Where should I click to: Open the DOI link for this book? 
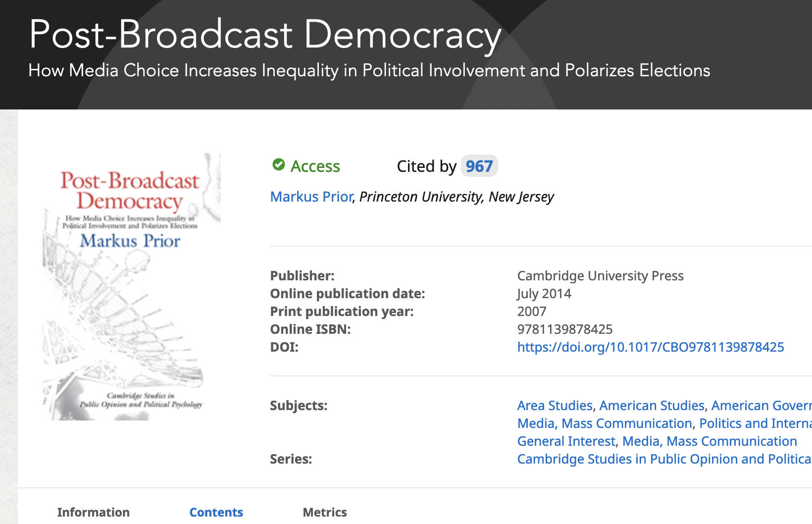pyautogui.click(x=650, y=347)
